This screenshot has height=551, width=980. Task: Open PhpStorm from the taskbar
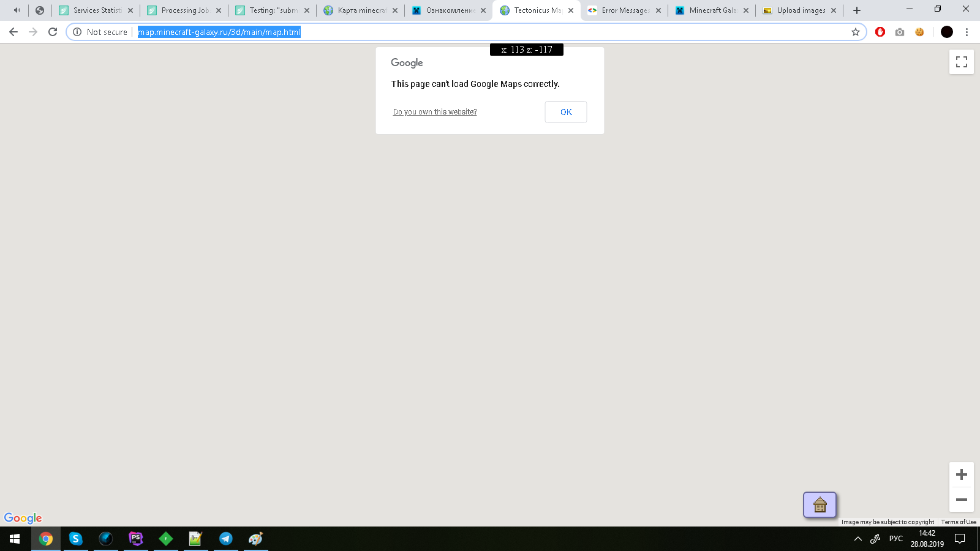(x=136, y=539)
